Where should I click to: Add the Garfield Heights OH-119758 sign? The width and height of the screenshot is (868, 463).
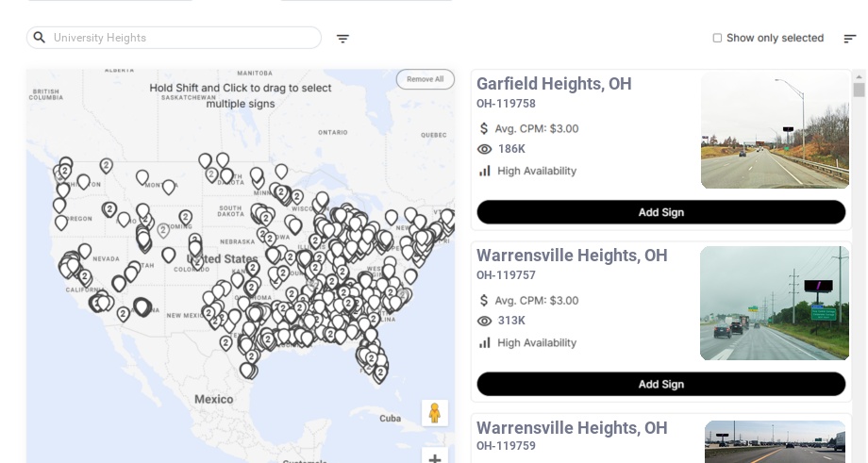(660, 212)
